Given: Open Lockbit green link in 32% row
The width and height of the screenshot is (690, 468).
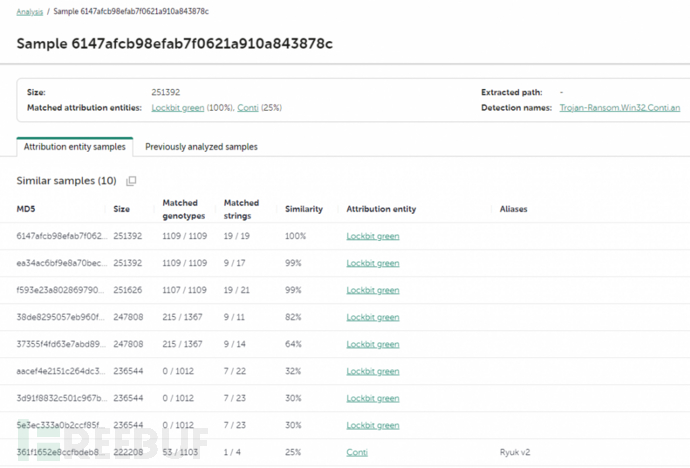Looking at the screenshot, I should (373, 371).
